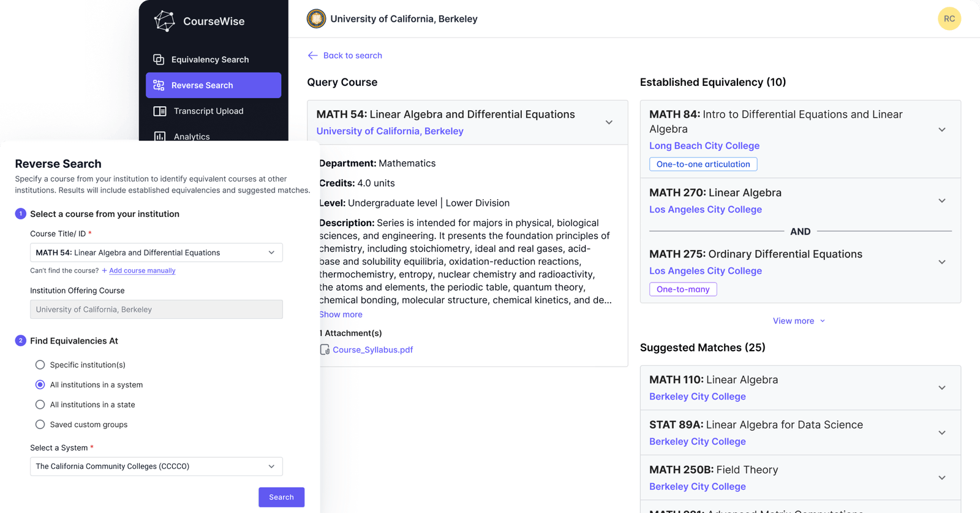Collapse the MATH 54 query course card
Viewport: 980px width, 513px height.
pos(609,123)
